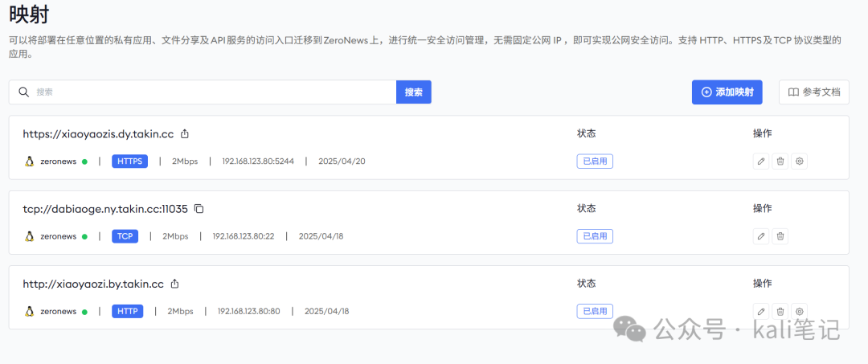The image size is (868, 364).
Task: Click share icon beside http://xiaoyaozi.by.takin.cc
Action: point(175,284)
